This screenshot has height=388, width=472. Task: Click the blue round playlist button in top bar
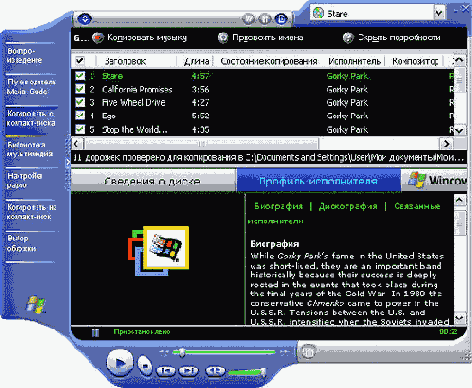click(x=281, y=19)
